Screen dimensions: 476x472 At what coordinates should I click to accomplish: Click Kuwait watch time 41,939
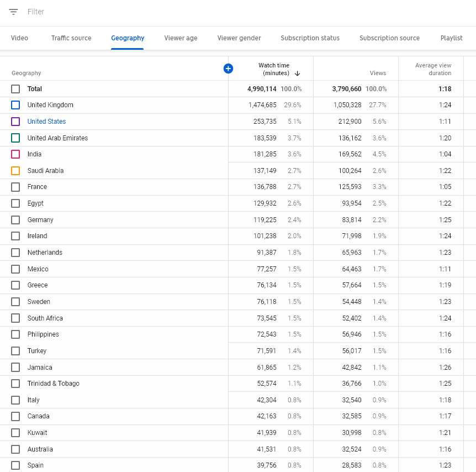click(x=267, y=433)
